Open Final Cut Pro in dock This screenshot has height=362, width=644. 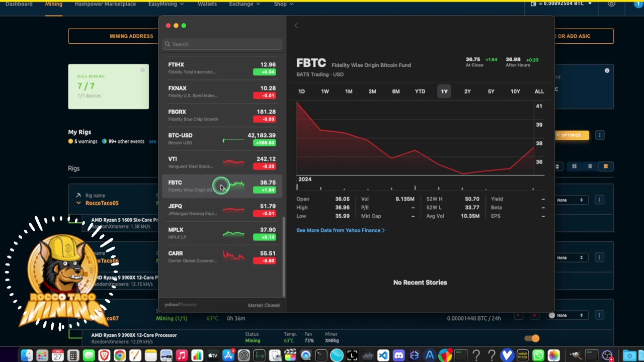click(x=290, y=355)
